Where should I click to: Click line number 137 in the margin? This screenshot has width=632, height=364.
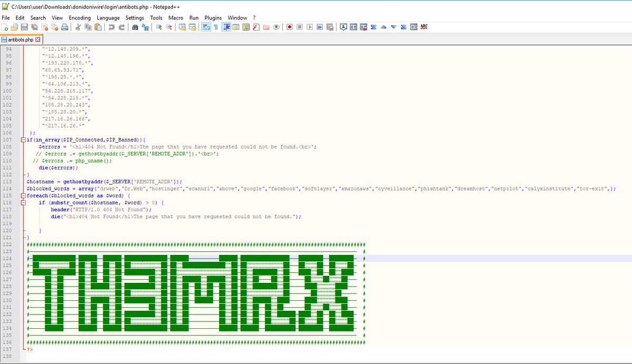click(7, 349)
